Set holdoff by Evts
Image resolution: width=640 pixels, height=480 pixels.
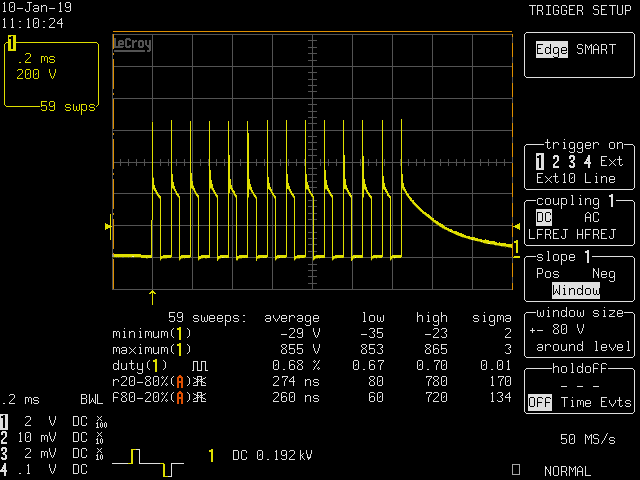coord(616,402)
